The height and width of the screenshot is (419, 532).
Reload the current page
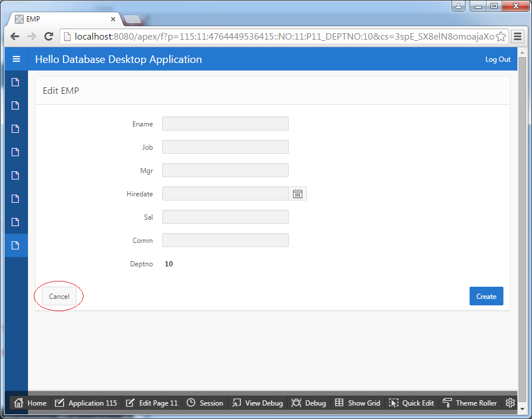[x=49, y=36]
